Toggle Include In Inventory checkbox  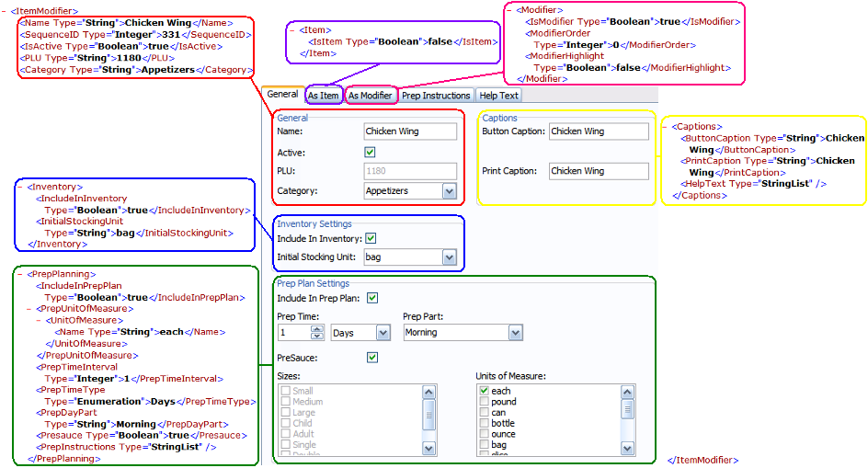click(x=371, y=238)
